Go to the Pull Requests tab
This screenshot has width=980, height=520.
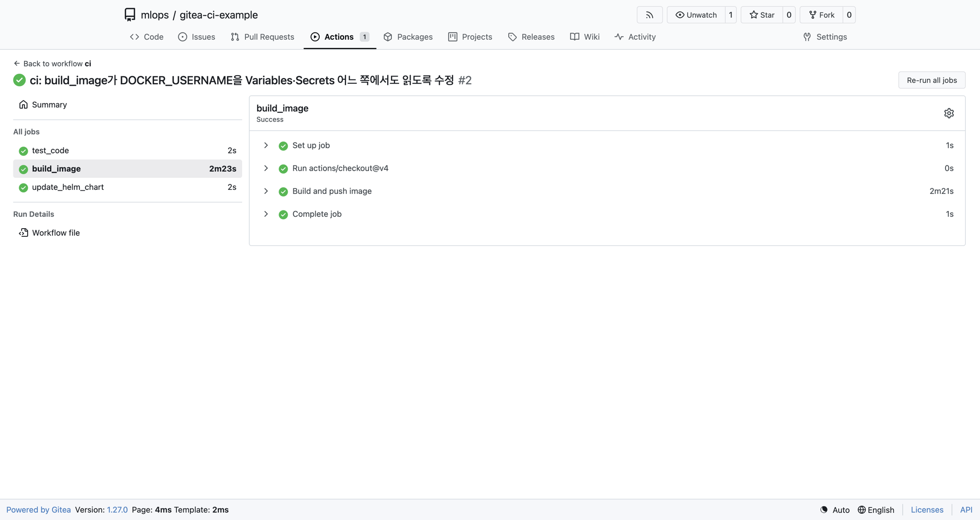tap(262, 37)
